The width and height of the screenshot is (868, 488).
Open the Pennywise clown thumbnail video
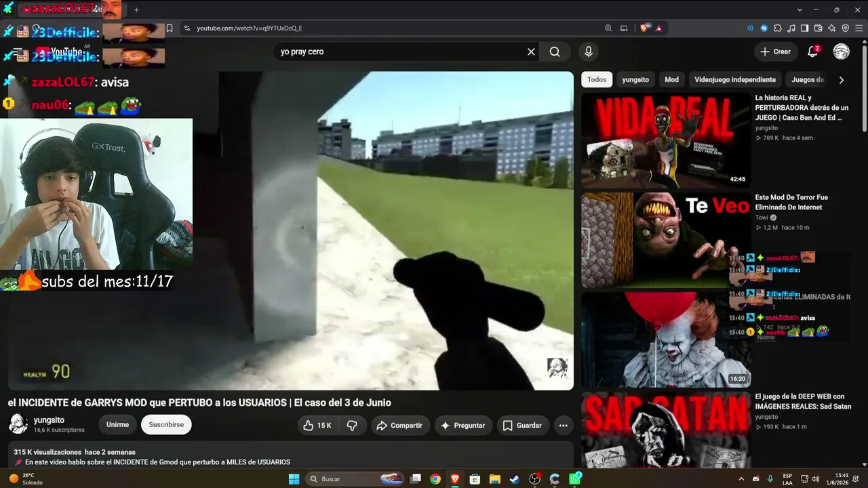click(x=666, y=340)
